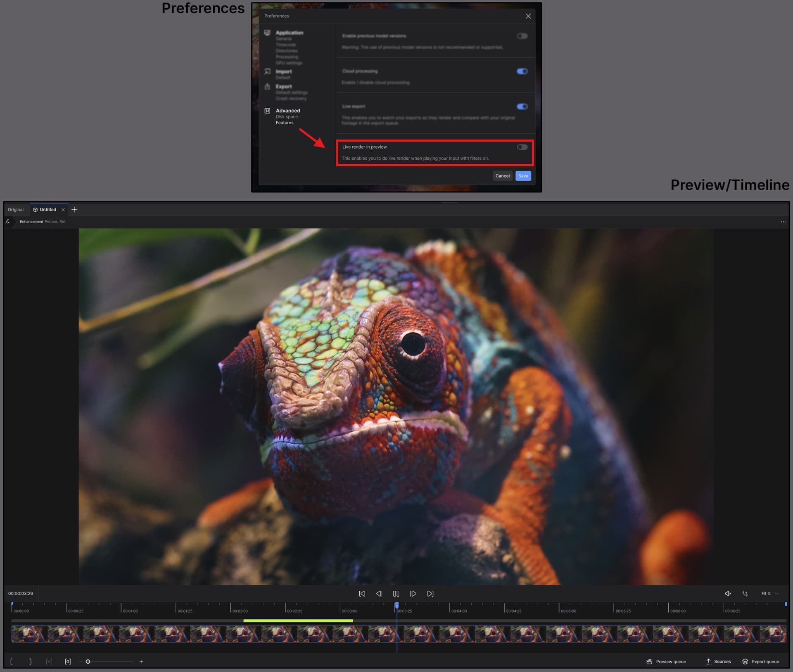Step back one frame
Viewport: 793px width, 672px height.
click(379, 594)
